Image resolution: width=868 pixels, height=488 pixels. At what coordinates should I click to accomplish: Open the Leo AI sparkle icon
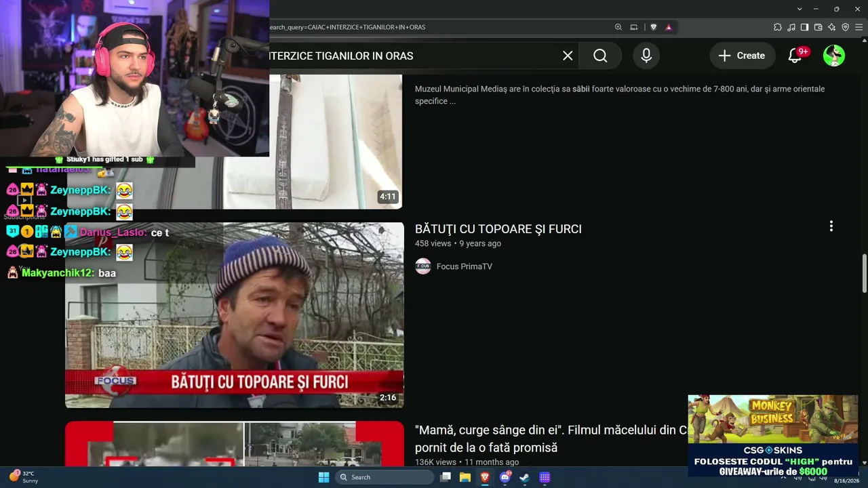pos(831,27)
